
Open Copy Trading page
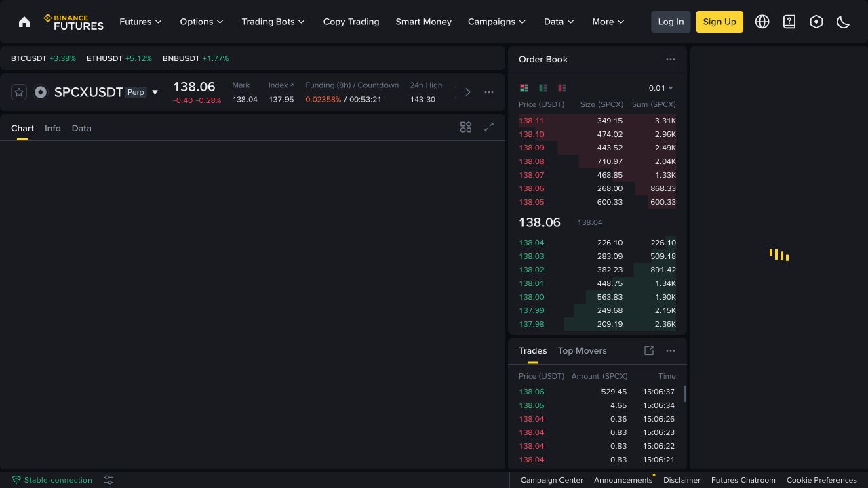(x=351, y=22)
